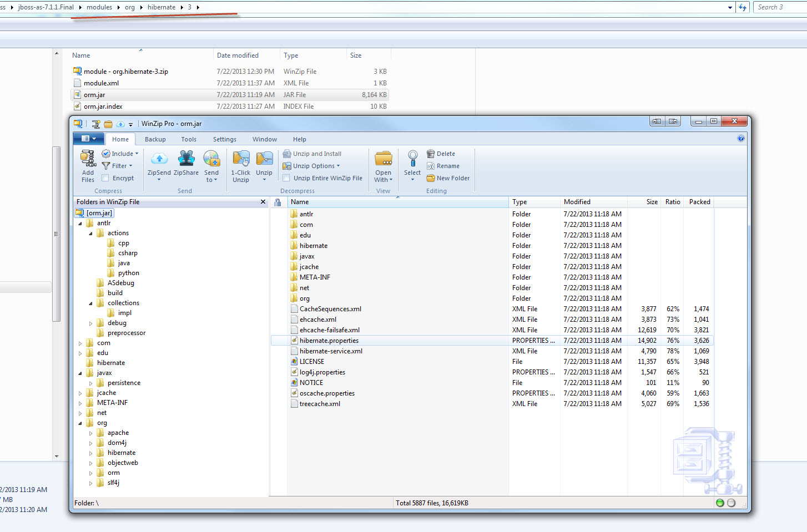Expand the META-INF tree folder

click(x=80, y=403)
